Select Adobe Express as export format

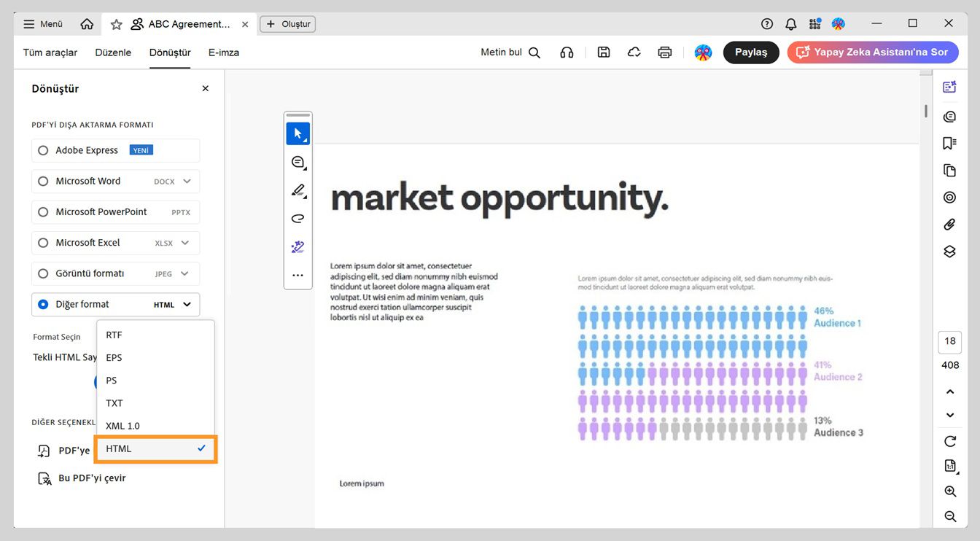(43, 150)
